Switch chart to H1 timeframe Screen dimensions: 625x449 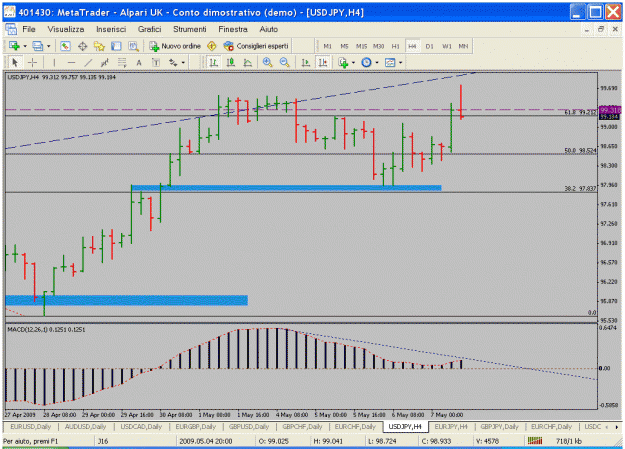395,46
